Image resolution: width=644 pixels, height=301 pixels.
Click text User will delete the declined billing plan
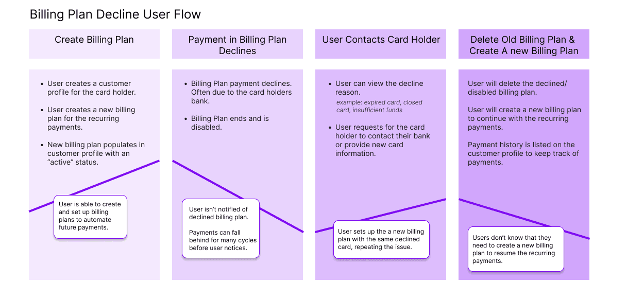click(x=517, y=88)
